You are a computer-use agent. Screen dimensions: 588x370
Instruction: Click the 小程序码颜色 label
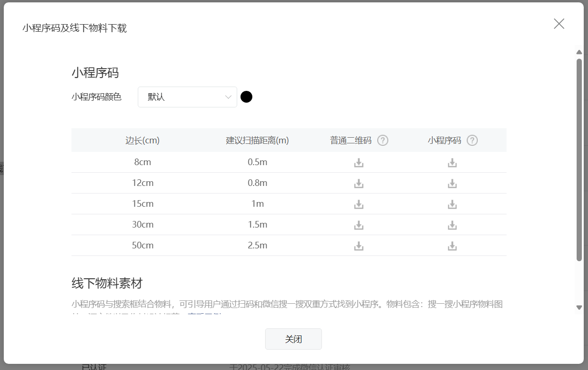pyautogui.click(x=97, y=97)
